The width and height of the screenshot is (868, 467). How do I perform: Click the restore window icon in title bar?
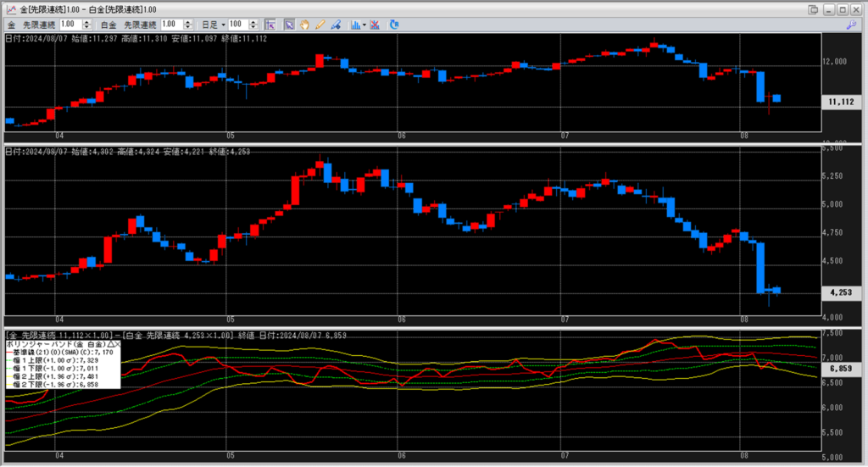pos(813,9)
